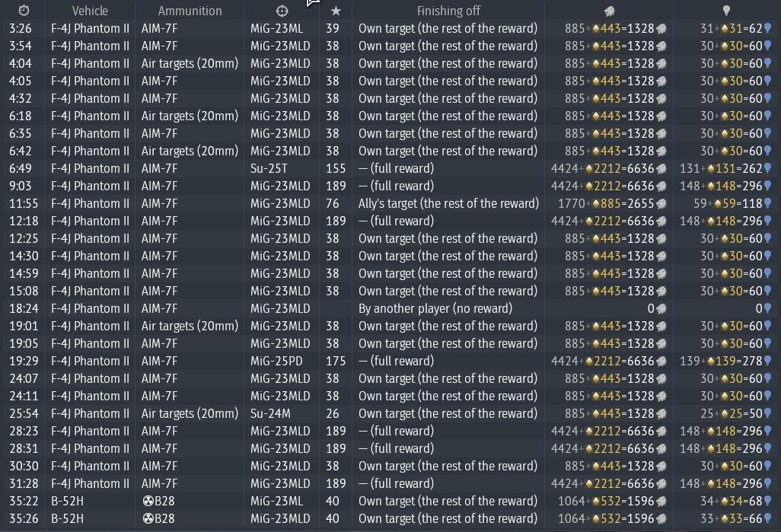Click the star score icon column header
Image resolution: width=781 pixels, height=532 pixels.
pos(335,11)
